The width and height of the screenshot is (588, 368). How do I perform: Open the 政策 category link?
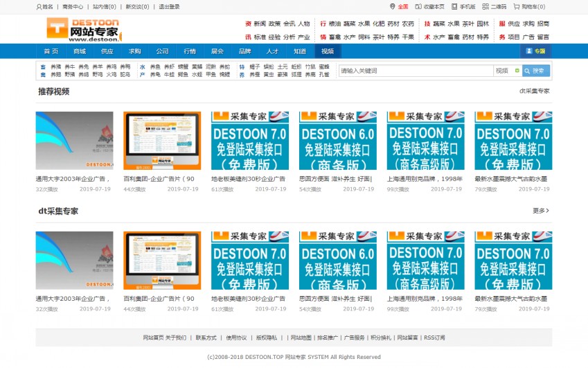click(274, 24)
